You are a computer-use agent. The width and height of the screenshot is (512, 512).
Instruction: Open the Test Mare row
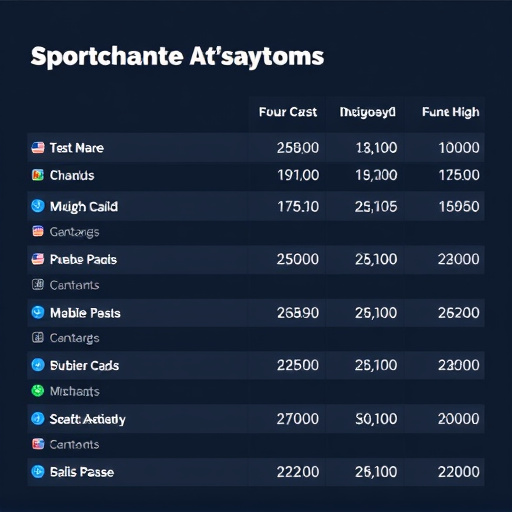256,147
